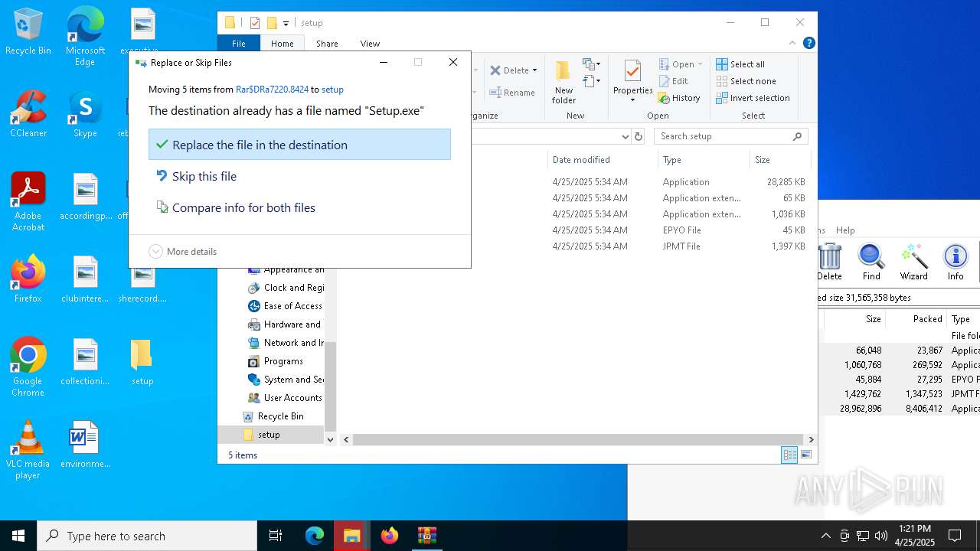Switch to Large icons view icon
Viewport: 980px width, 551px height.
(805, 455)
